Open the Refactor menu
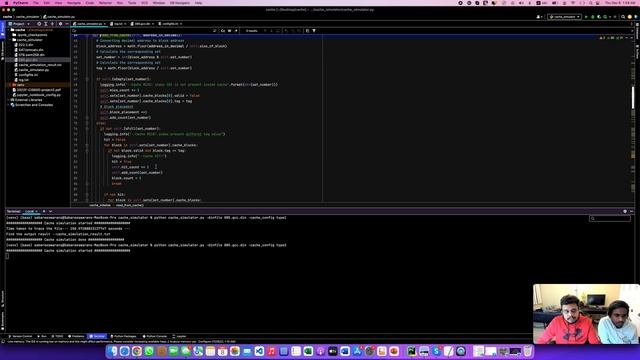 (105, 3)
